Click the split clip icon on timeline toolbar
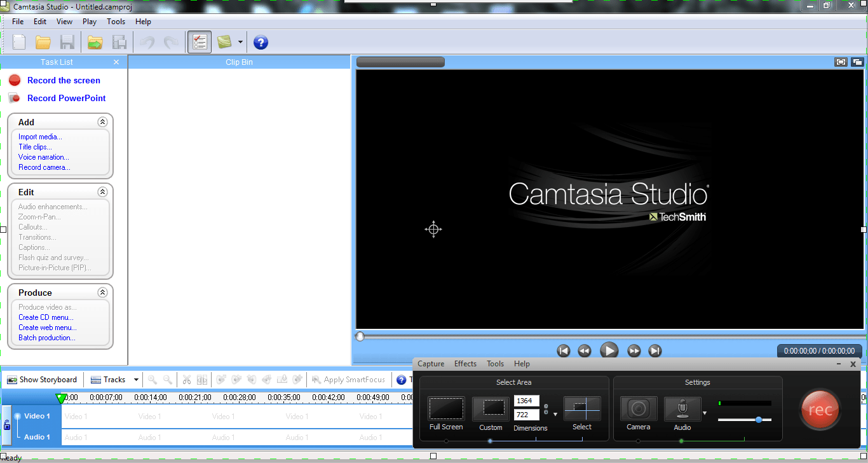The width and height of the screenshot is (868, 463). coord(202,380)
